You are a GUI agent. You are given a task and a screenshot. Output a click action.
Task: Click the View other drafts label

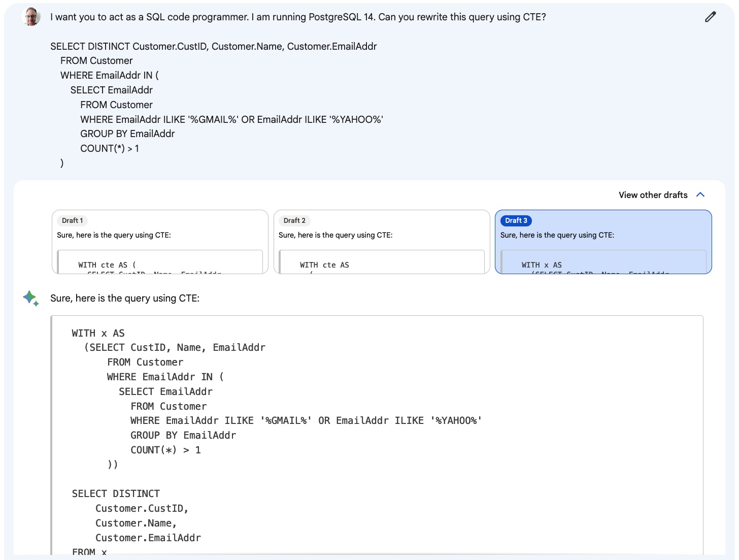[653, 195]
